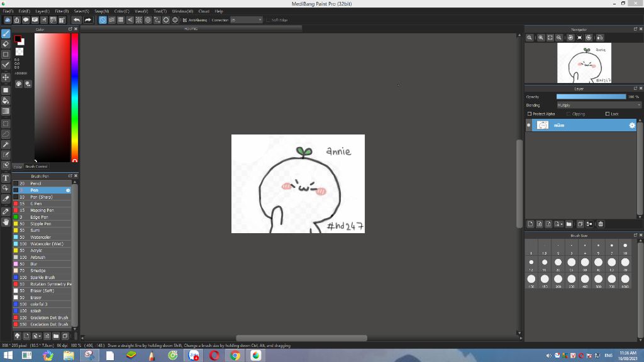Toggle the Soft Edge checkbox

268,20
